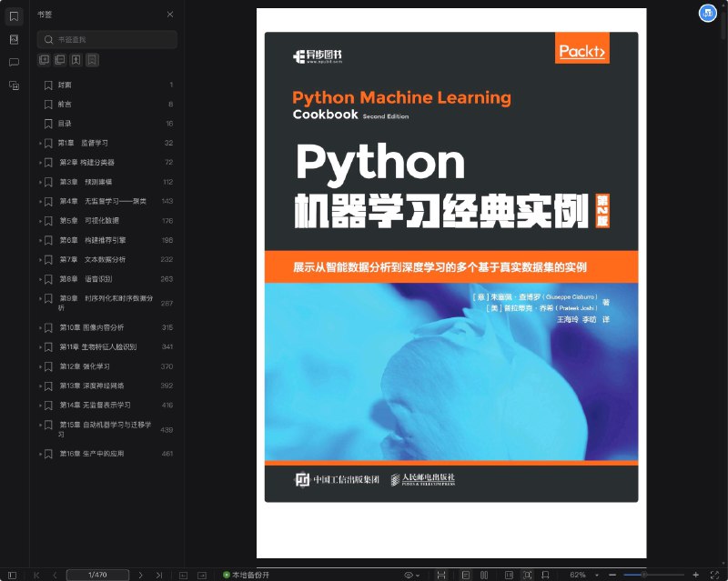Viewport: 728px width, 581px height.
Task: Jump to the 目录 bookmark entry
Action: pyautogui.click(x=68, y=123)
